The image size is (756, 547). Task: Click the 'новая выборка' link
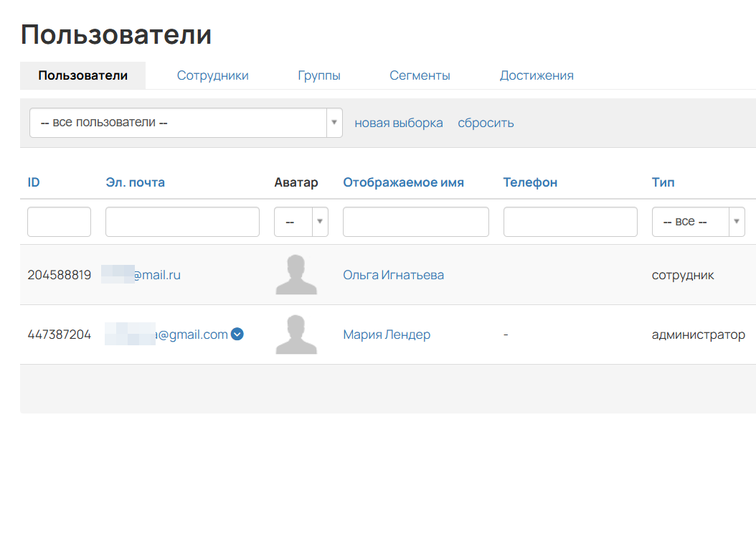399,123
